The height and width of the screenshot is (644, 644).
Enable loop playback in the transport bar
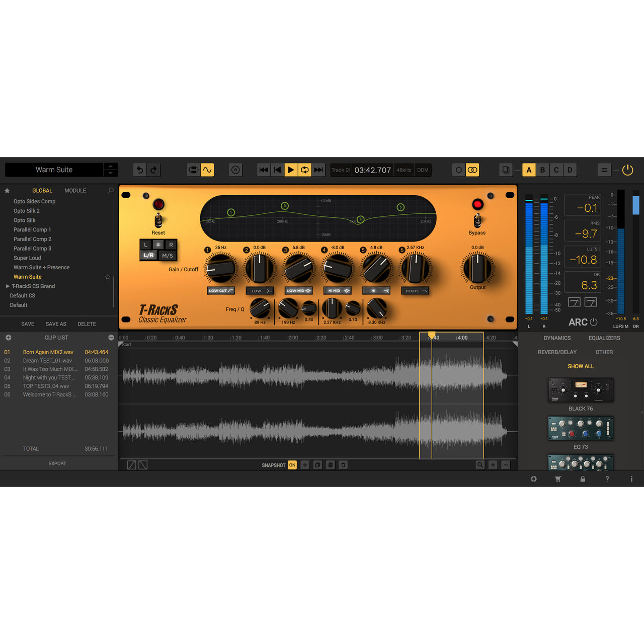tap(304, 170)
